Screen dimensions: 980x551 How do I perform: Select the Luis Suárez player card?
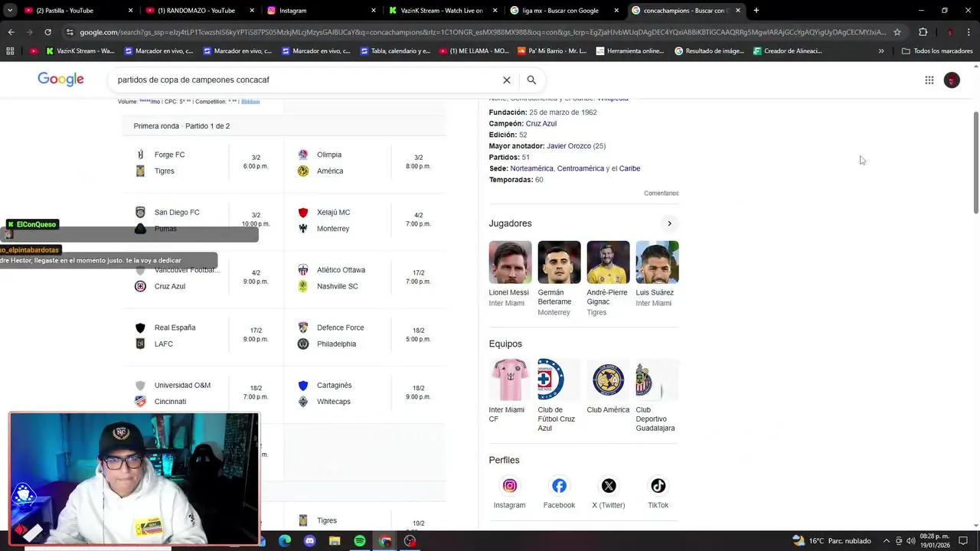[656, 275]
